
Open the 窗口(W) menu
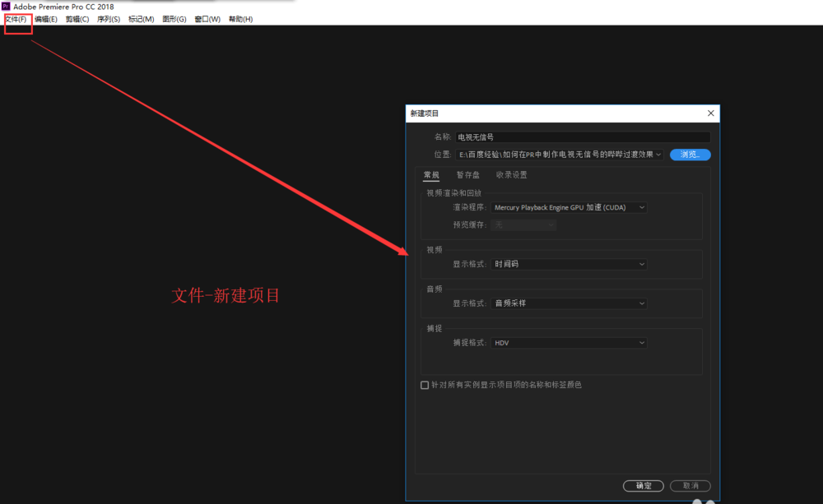[x=206, y=19]
